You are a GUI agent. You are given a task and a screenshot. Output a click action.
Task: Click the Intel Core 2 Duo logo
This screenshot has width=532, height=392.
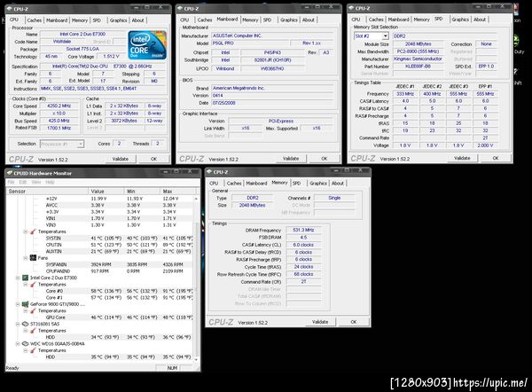[147, 45]
